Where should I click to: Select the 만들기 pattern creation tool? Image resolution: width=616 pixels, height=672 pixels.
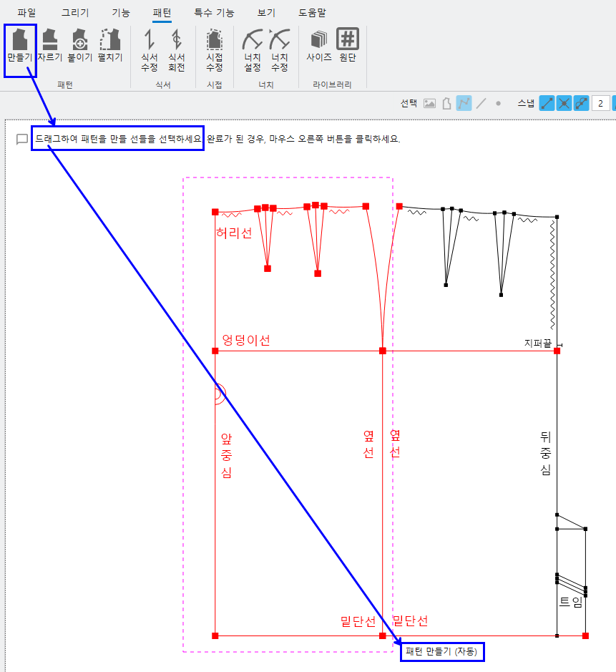(20, 46)
